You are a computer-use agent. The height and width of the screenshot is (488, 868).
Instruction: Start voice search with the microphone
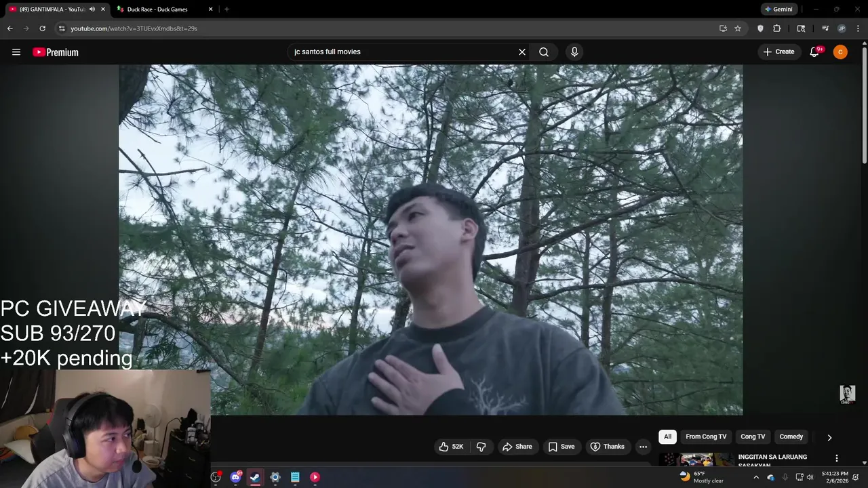[574, 52]
